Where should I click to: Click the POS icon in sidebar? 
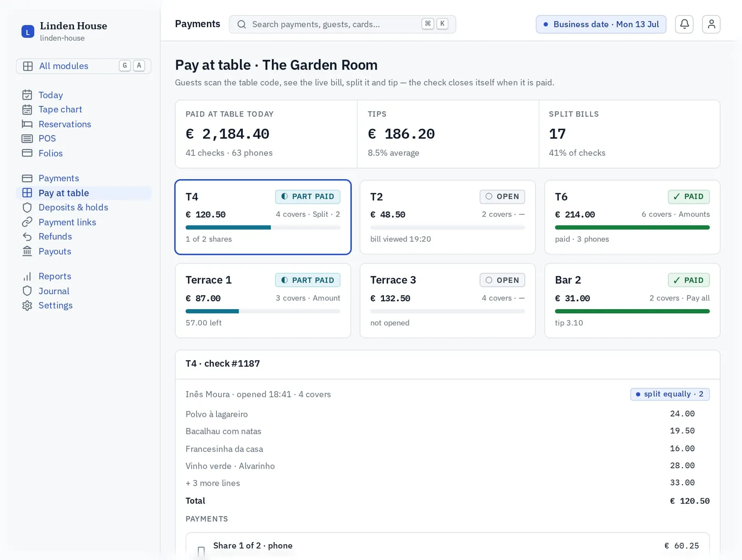pyautogui.click(x=27, y=139)
